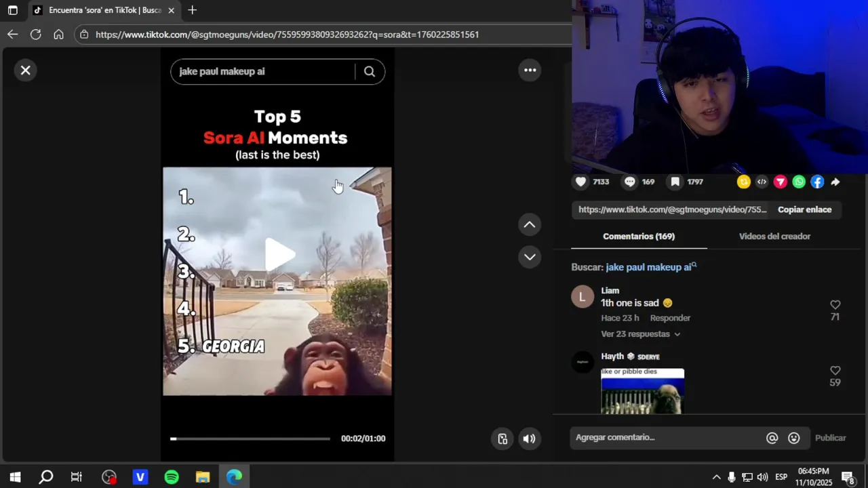Open the network status icon in the tray
The width and height of the screenshot is (868, 488).
(747, 477)
